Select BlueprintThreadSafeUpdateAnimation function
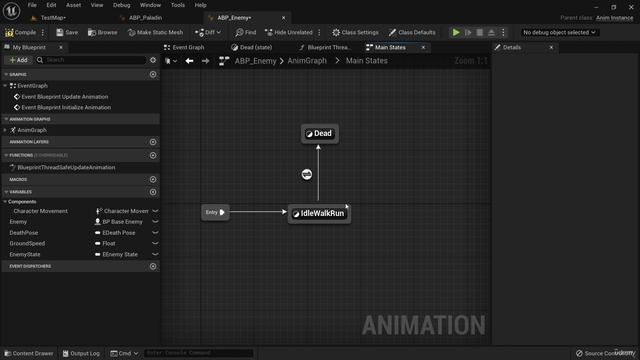Screen dimensions: 640x360 click(66, 167)
